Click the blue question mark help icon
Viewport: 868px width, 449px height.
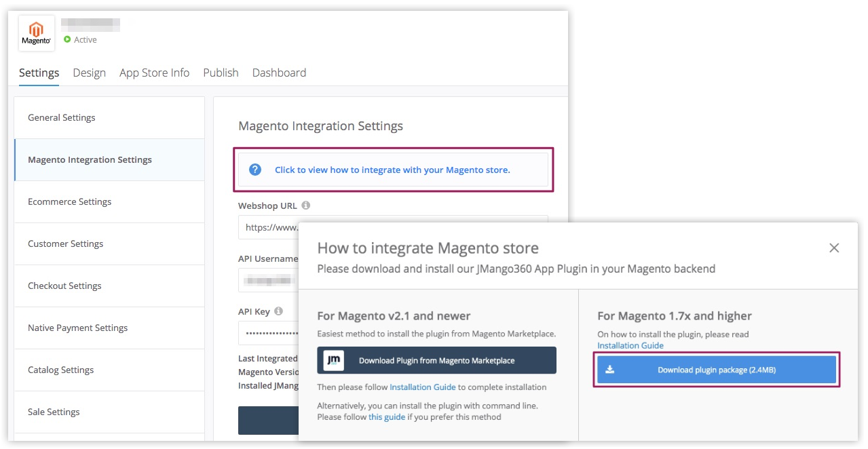tap(255, 170)
